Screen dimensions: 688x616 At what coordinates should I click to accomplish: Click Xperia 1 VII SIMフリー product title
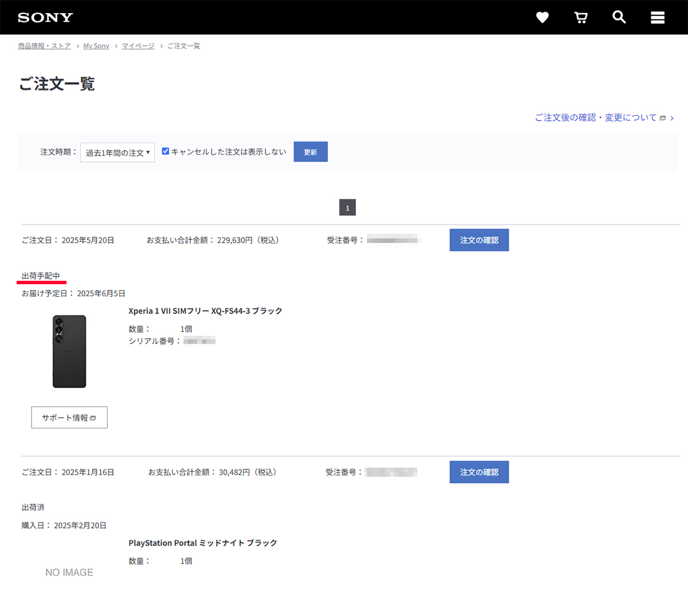click(205, 311)
